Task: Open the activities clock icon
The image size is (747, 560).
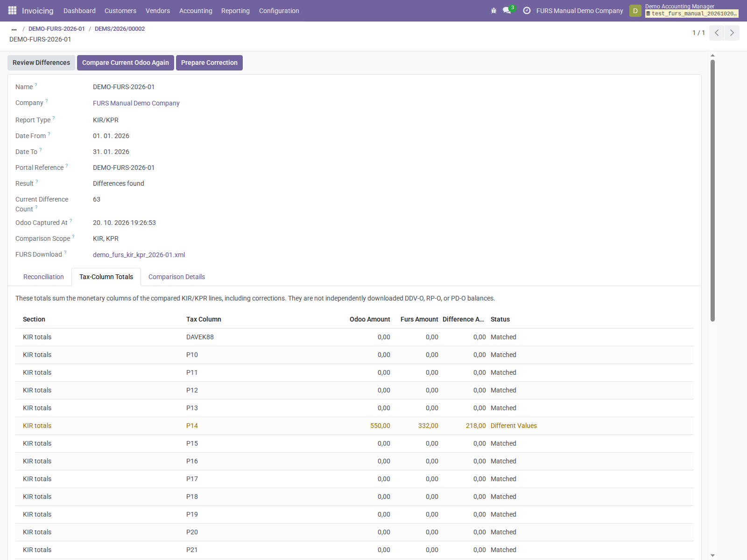Action: click(527, 10)
